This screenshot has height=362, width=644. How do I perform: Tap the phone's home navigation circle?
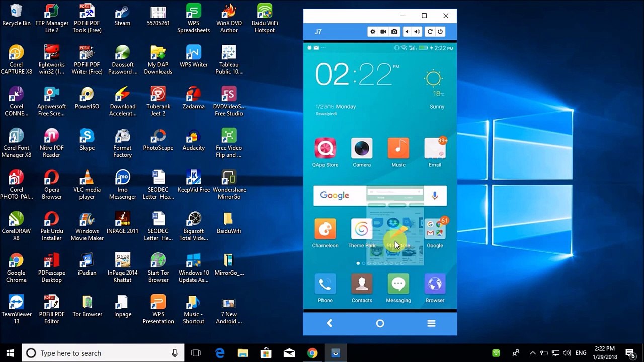380,323
